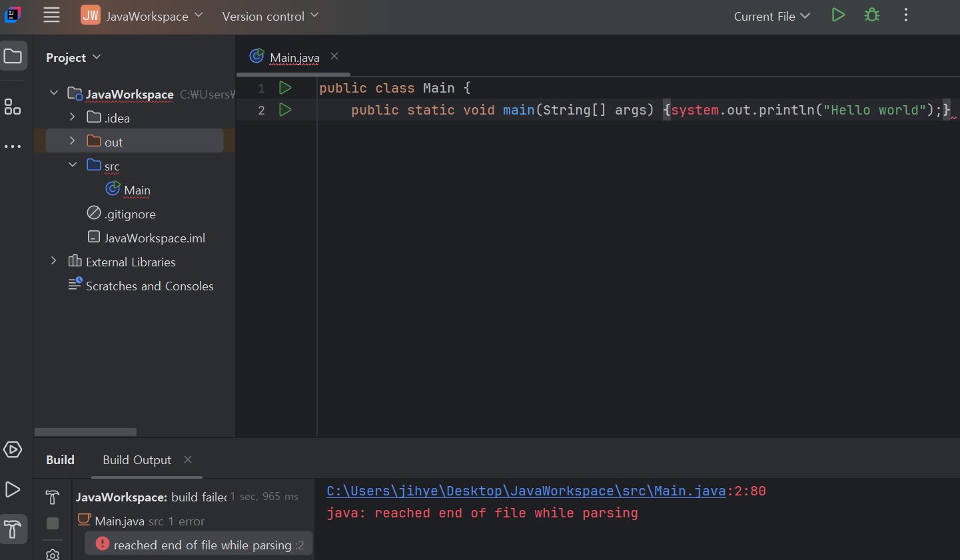The height and width of the screenshot is (560, 960).
Task: Select the out folder in project tree
Action: (135, 141)
